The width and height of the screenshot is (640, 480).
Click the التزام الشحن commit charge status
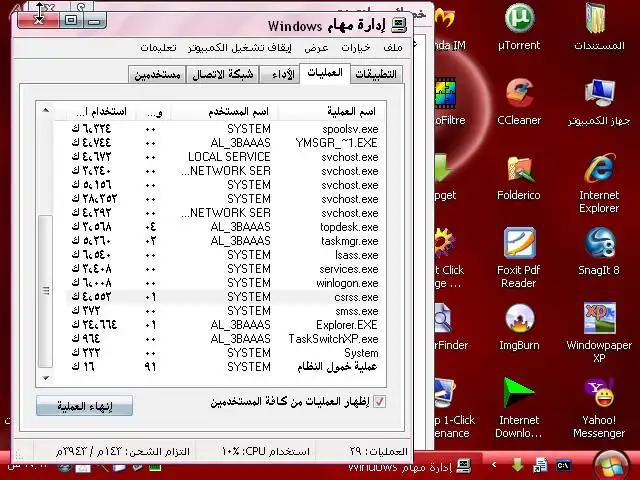click(x=123, y=451)
